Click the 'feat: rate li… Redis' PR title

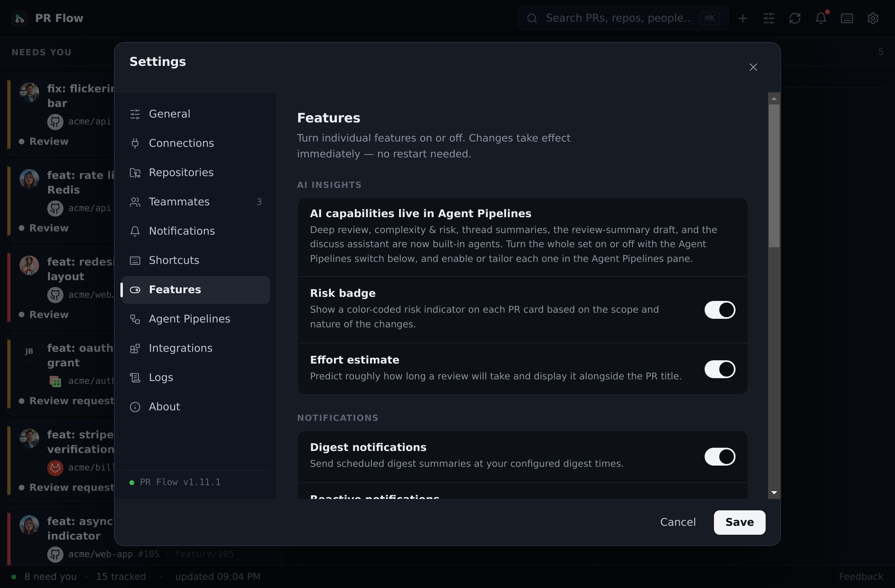point(81,183)
